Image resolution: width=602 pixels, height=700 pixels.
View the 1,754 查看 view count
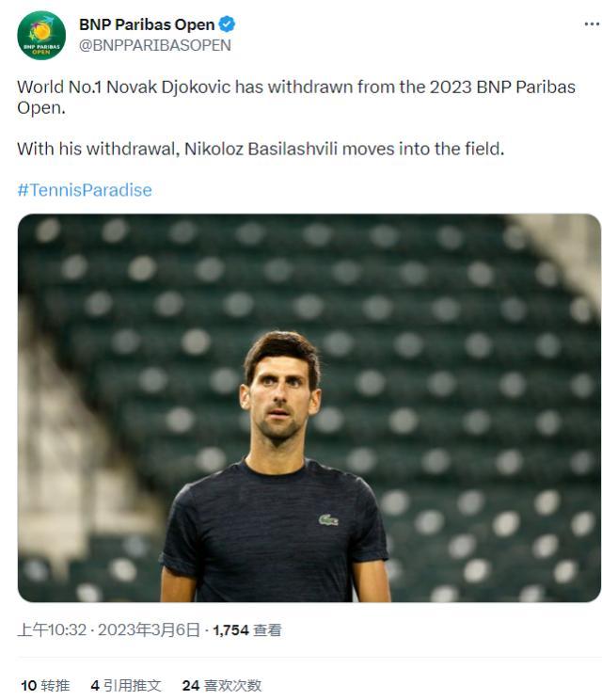[247, 630]
